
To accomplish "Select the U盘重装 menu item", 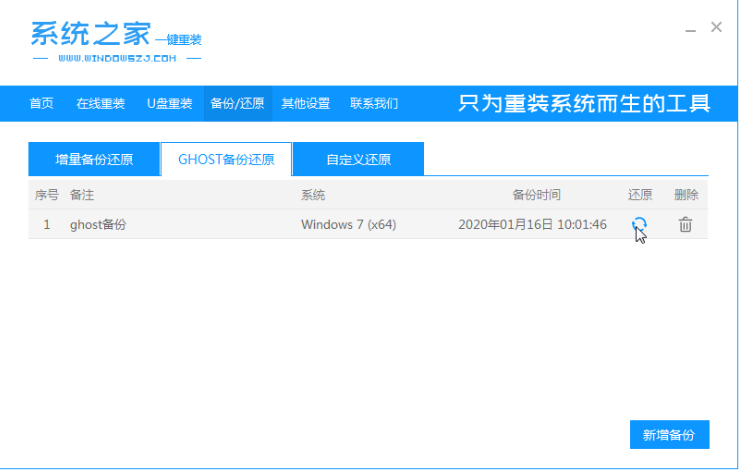I will pos(169,103).
